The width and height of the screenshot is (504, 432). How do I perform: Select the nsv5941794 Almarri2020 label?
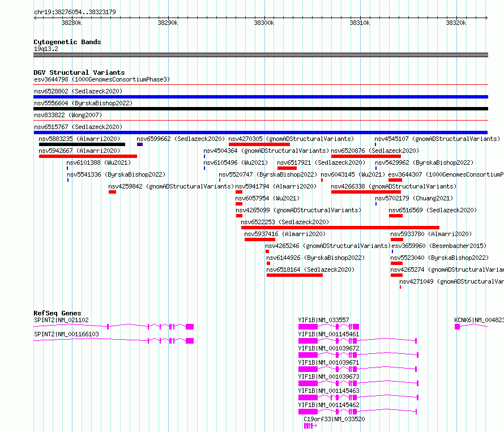tap(276, 186)
